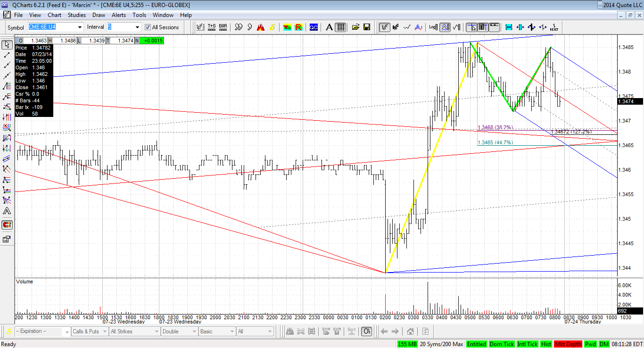Click the large letter A font icon in top toolbar
This screenshot has height=348, width=644.
[330, 27]
